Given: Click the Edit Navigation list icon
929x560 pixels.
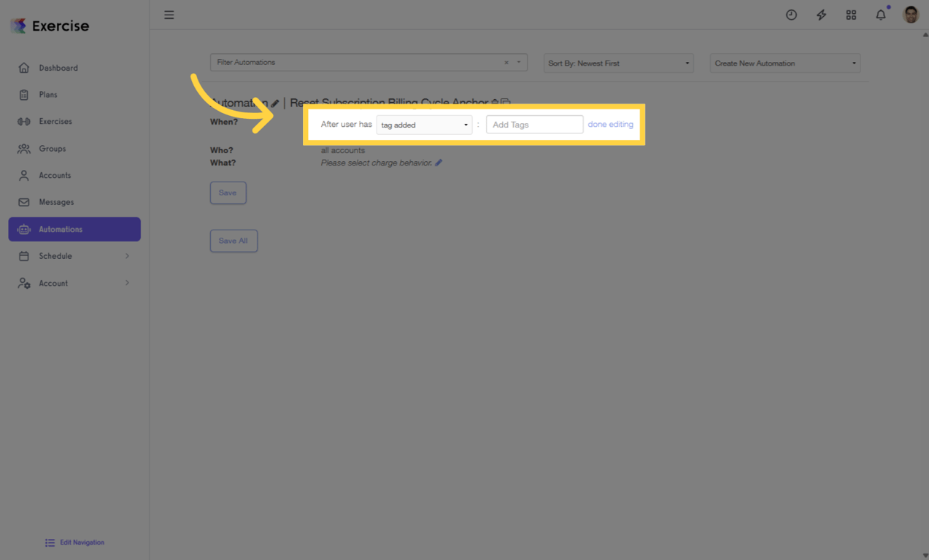Looking at the screenshot, I should 50,542.
